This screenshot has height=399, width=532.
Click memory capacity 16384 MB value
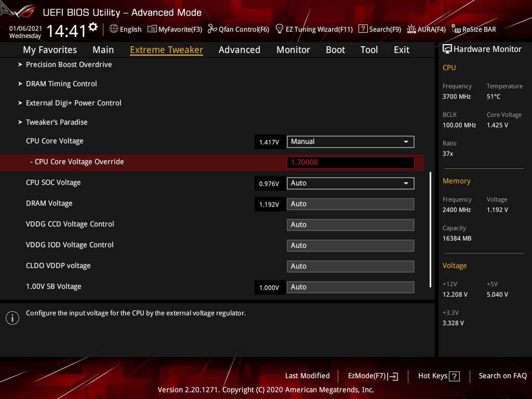pyautogui.click(x=457, y=238)
